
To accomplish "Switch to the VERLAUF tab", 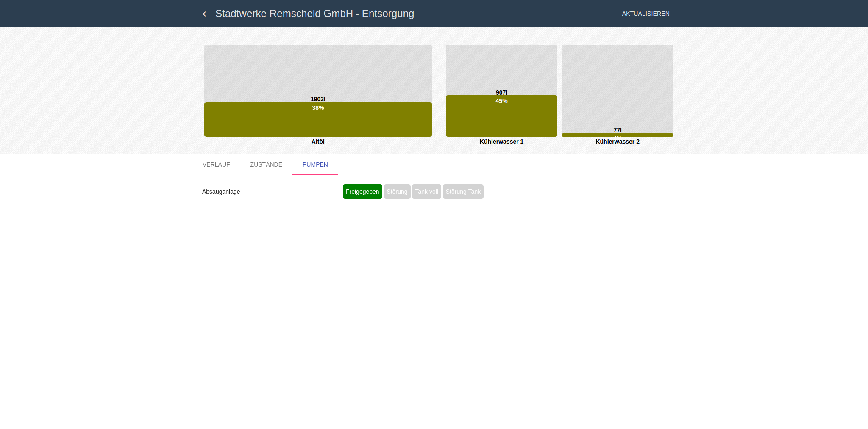I will (x=216, y=164).
